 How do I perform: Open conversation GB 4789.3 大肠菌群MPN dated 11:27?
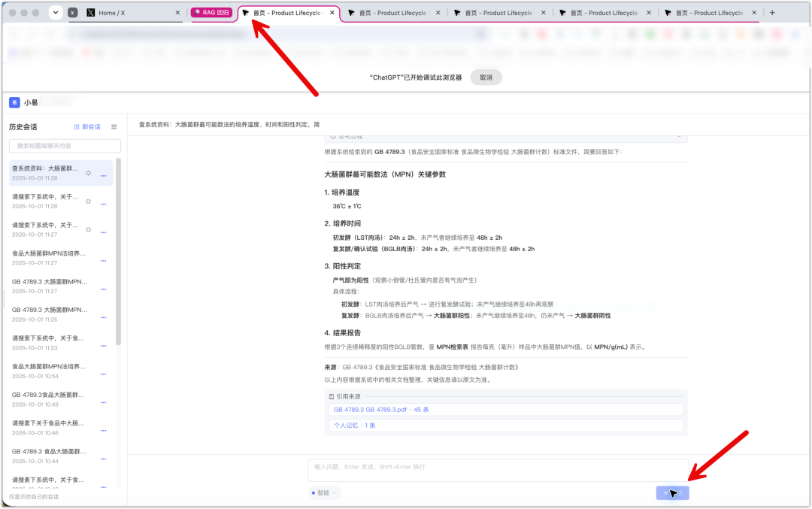61,286
